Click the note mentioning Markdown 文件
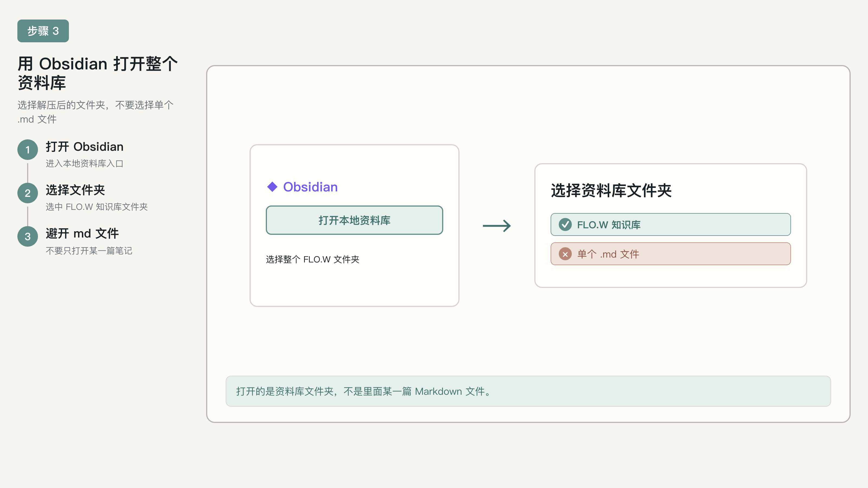The image size is (868, 488). pyautogui.click(x=528, y=391)
